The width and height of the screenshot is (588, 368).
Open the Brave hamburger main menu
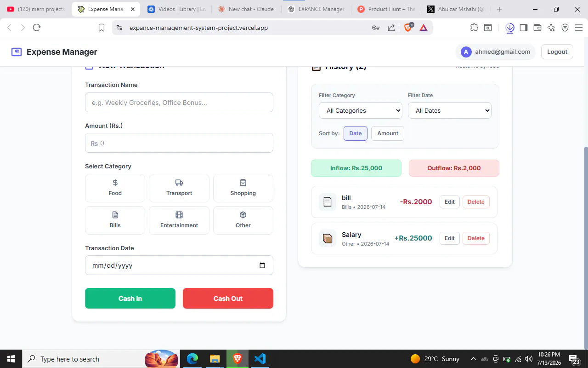point(578,28)
